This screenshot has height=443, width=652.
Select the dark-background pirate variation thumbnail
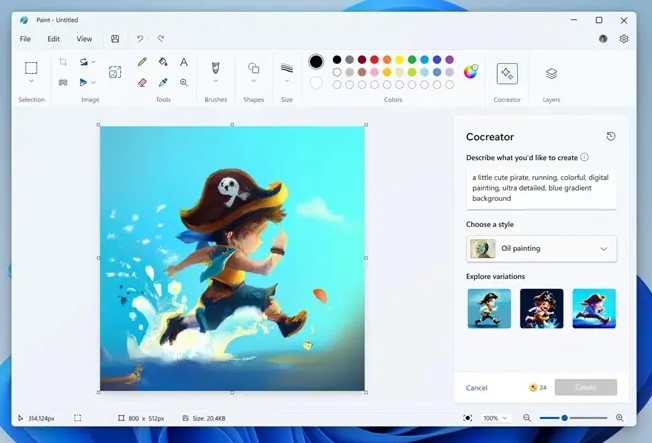coord(541,309)
